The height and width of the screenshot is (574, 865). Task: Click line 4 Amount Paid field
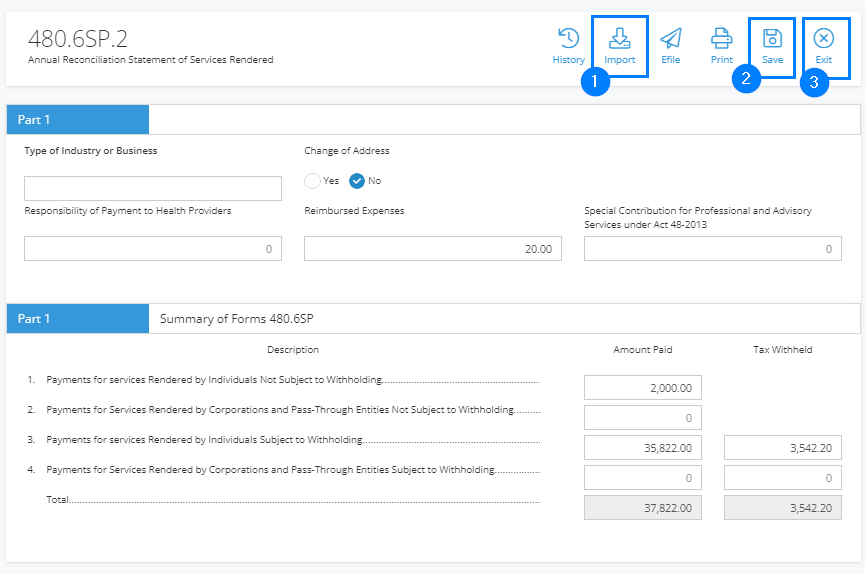(643, 477)
